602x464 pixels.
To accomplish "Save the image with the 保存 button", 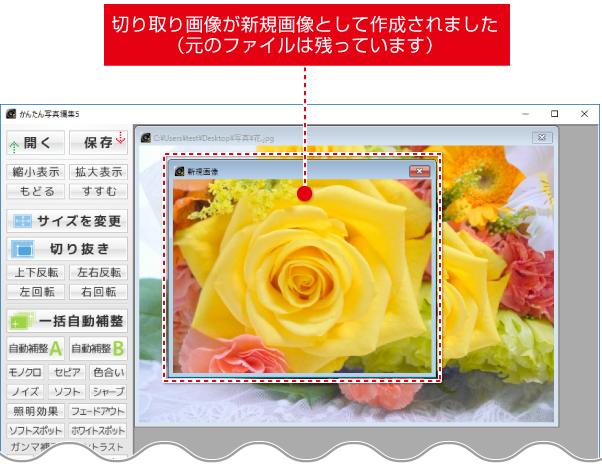I will point(98,143).
